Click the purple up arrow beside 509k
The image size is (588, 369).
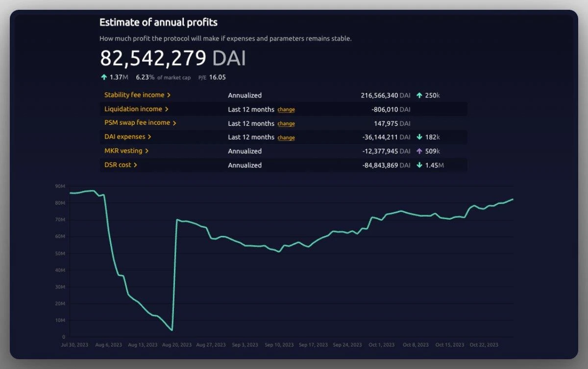(x=419, y=151)
